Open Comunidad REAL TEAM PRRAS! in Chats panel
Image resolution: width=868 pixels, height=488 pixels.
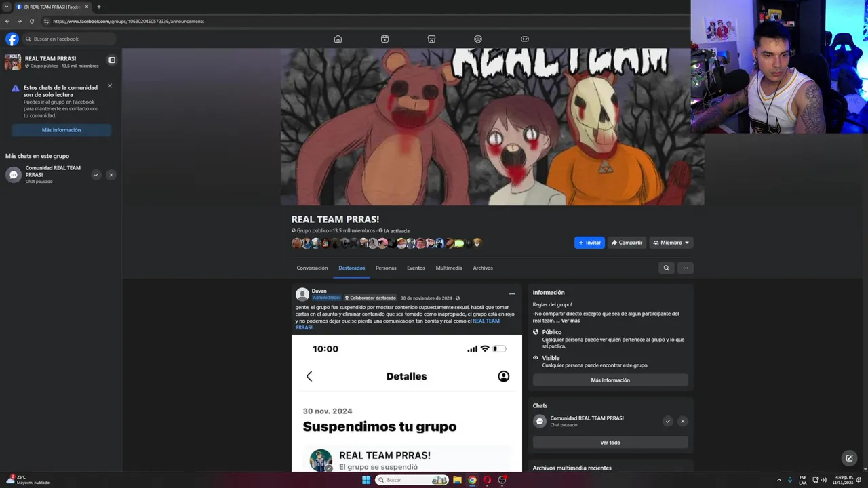pyautogui.click(x=587, y=418)
